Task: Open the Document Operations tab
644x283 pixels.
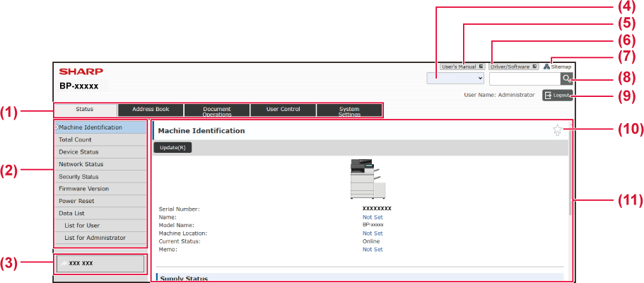Action: click(217, 110)
